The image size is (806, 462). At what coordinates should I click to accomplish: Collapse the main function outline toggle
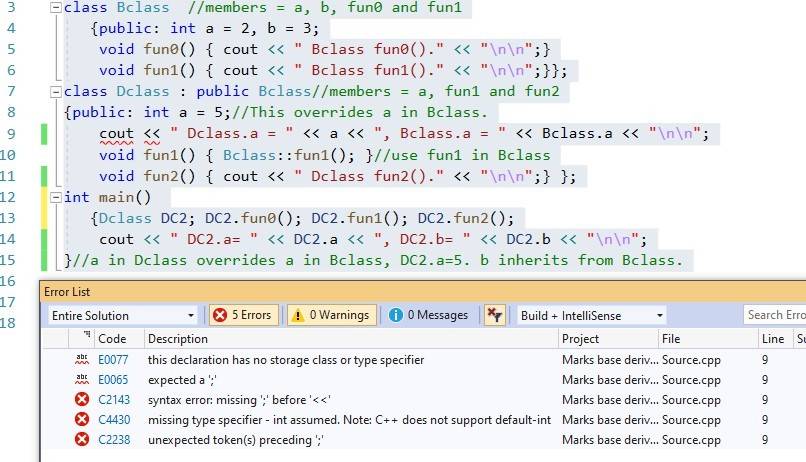coord(56,197)
